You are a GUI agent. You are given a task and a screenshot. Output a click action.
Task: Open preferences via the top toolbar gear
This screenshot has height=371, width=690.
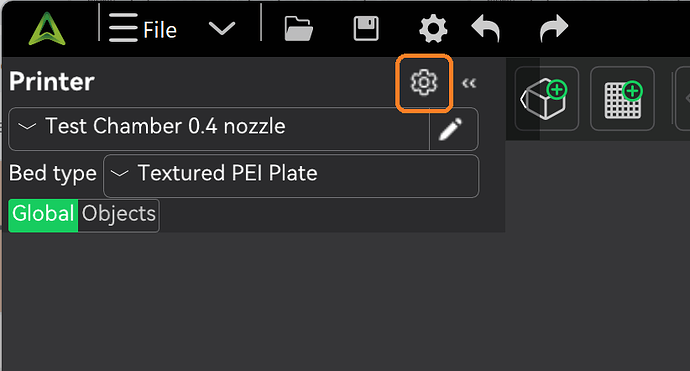point(433,29)
